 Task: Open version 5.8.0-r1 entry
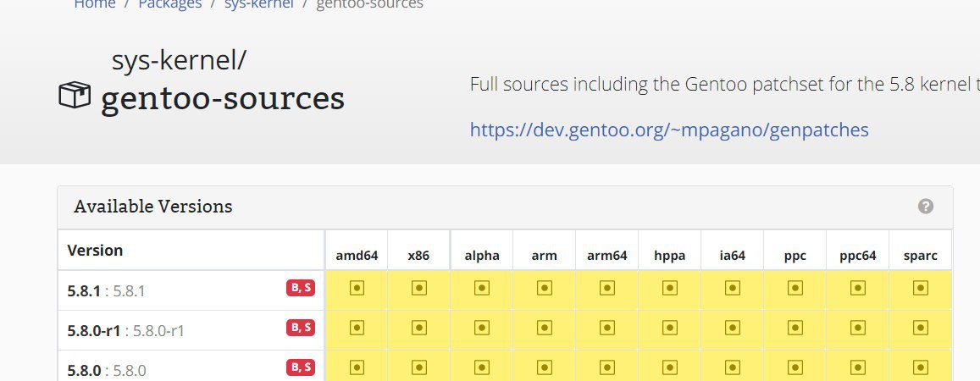(x=94, y=330)
